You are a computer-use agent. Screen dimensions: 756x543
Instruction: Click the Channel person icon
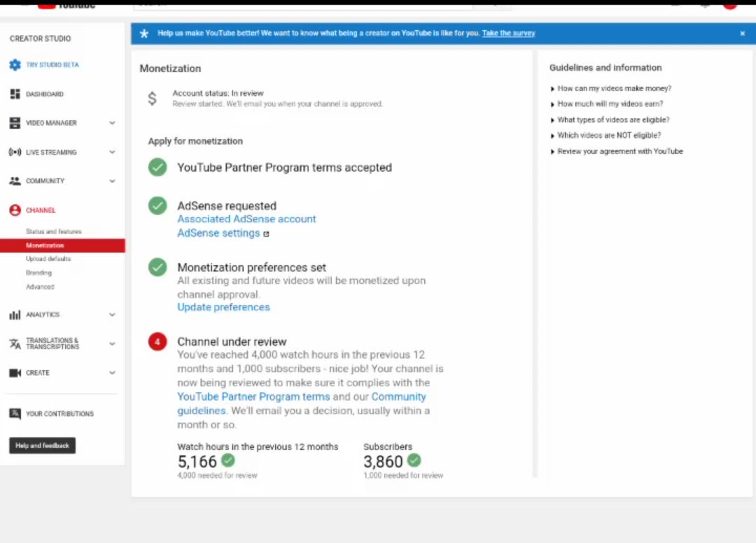[15, 210]
